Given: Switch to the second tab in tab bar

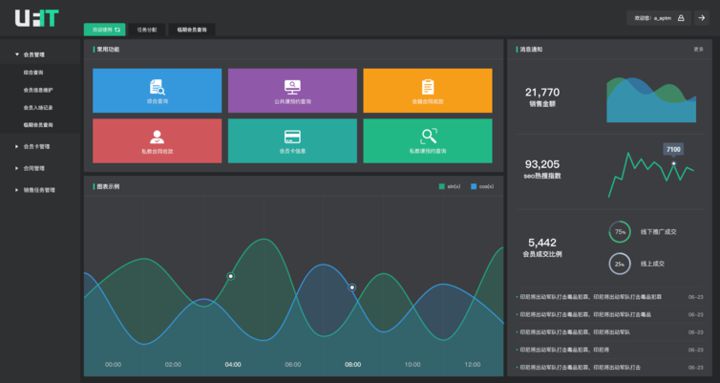Looking at the screenshot, I should pyautogui.click(x=147, y=29).
